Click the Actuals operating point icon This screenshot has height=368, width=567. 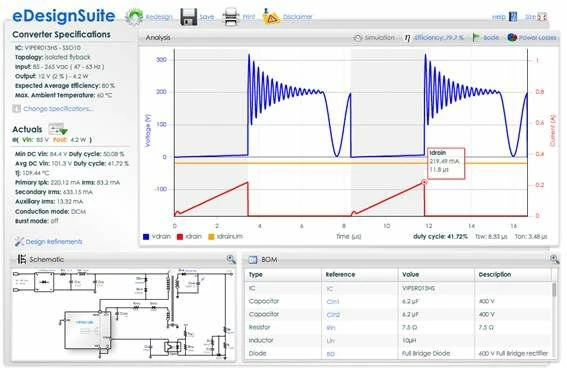pyautogui.click(x=58, y=129)
